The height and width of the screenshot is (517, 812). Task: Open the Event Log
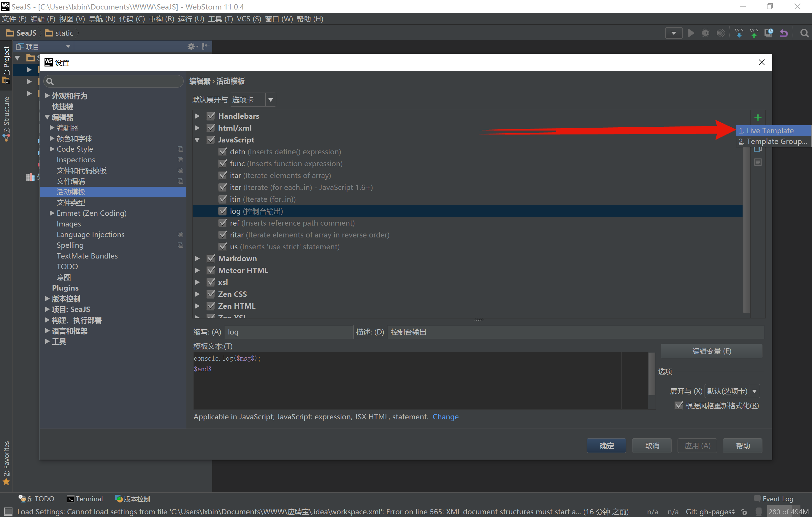774,499
